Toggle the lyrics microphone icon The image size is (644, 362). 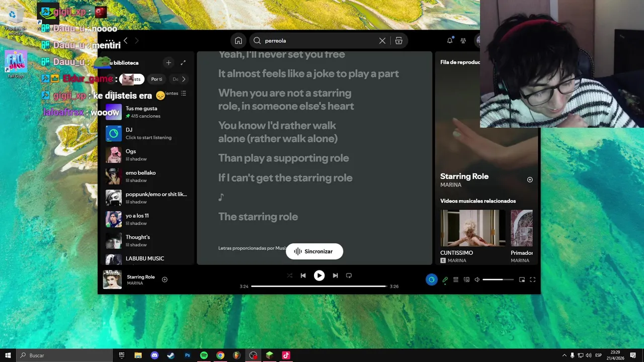point(445,280)
